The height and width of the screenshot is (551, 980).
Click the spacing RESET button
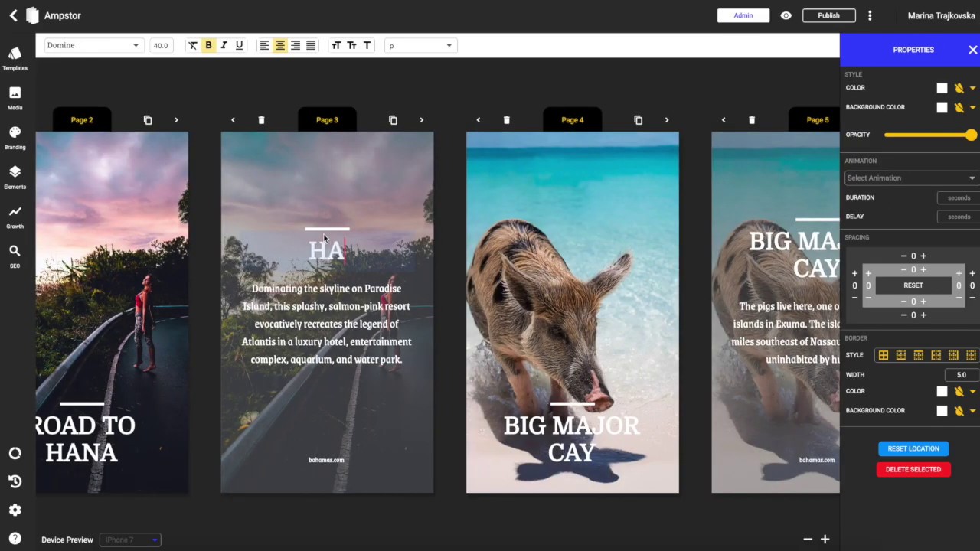click(x=913, y=285)
